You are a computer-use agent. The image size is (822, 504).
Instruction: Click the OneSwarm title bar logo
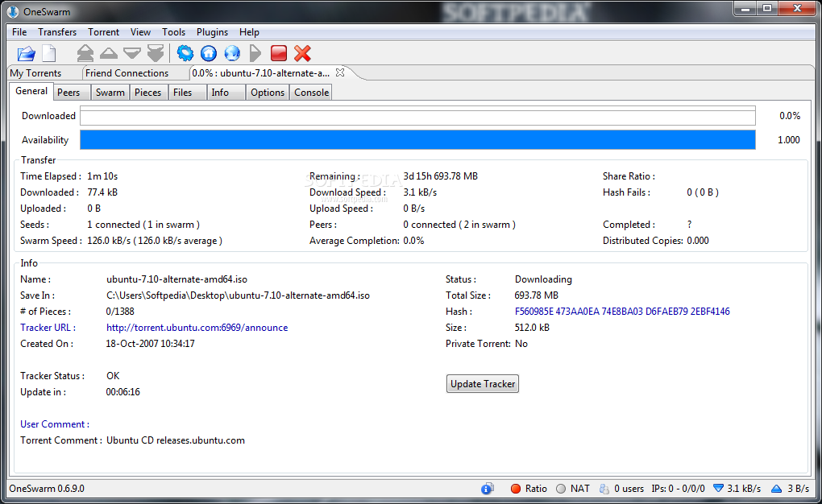tap(13, 11)
